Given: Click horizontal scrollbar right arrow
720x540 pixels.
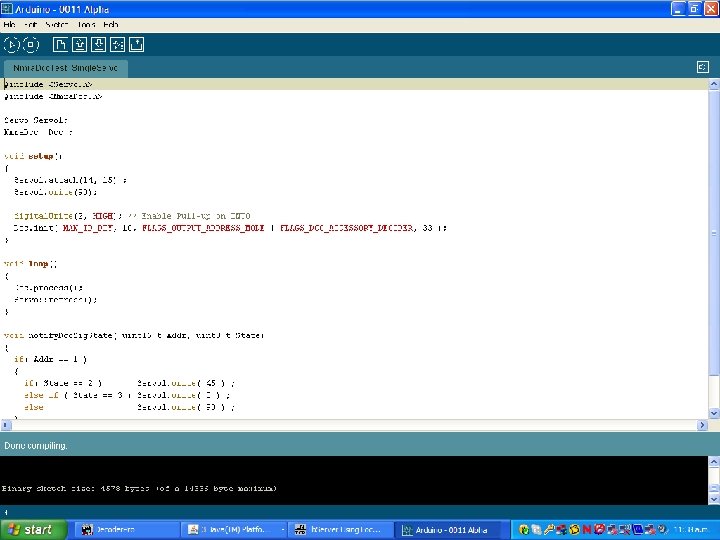Looking at the screenshot, I should pyautogui.click(x=702, y=425).
